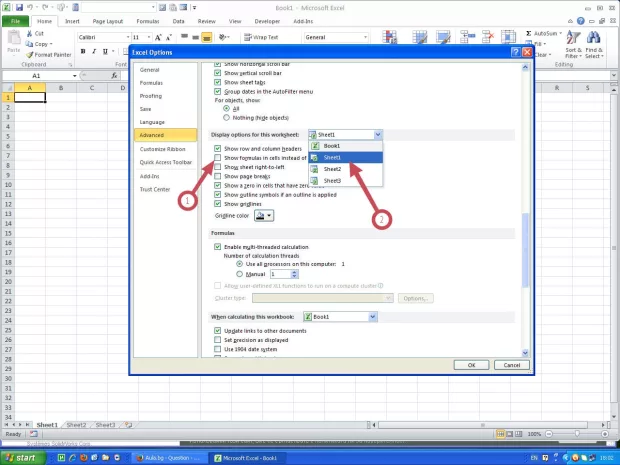Toggle Enable multi-threaded calculation checkbox
This screenshot has height=465, width=620.
click(218, 246)
